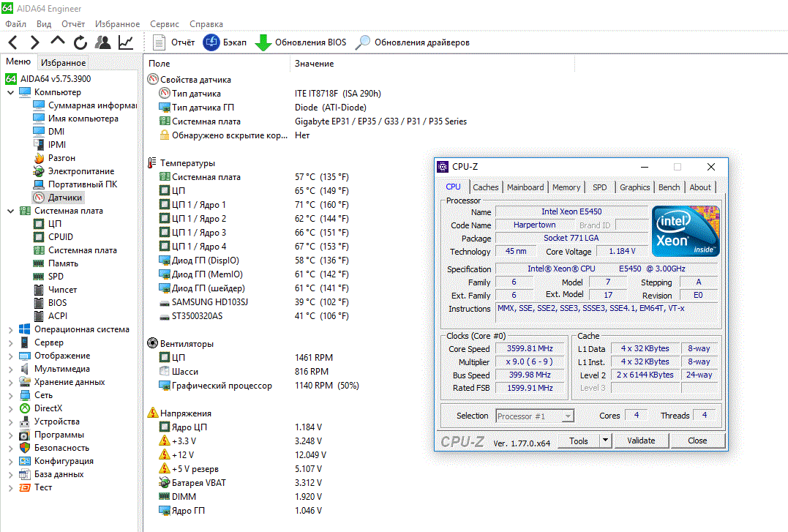Click the Forward navigation arrow
788x532 pixels.
[x=34, y=42]
